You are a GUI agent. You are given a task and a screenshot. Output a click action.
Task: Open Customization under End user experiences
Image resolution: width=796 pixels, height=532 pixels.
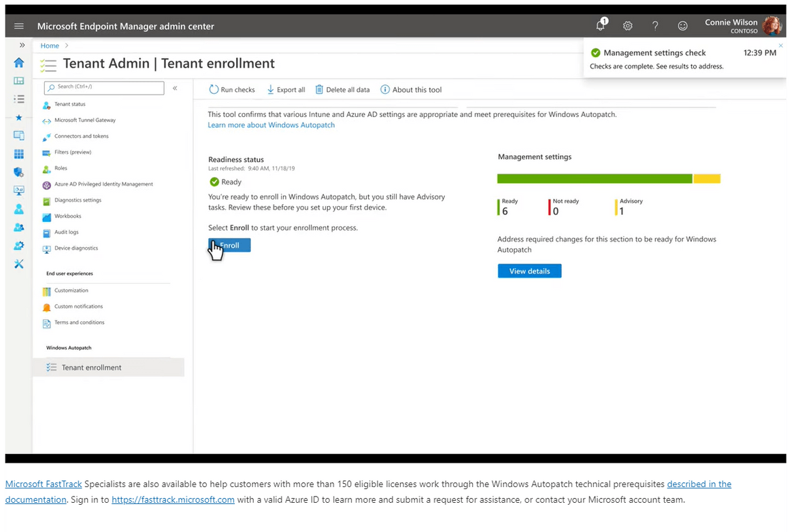click(71, 290)
